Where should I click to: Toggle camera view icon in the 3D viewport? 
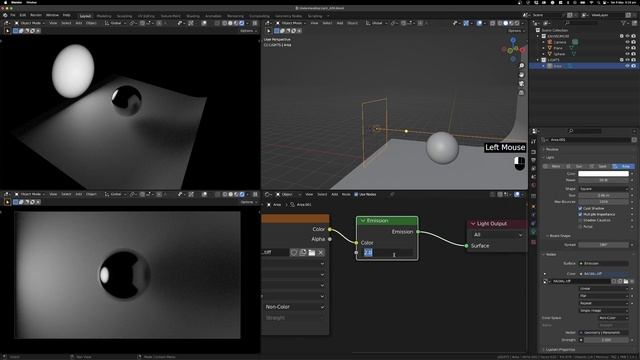coord(521,84)
